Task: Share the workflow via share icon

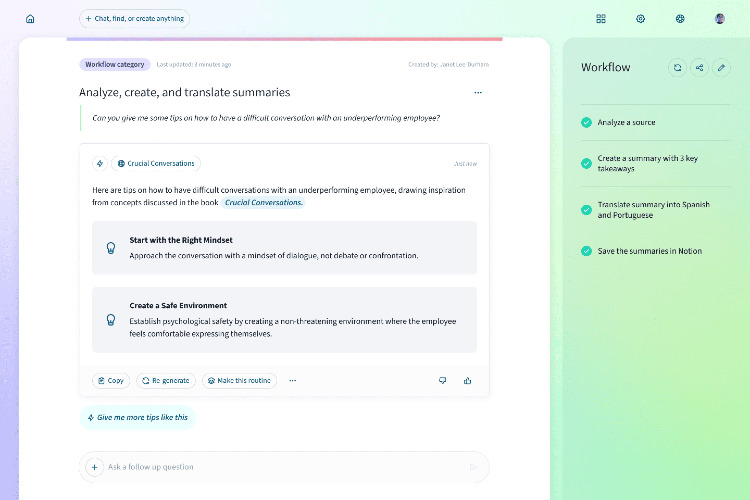Action: click(699, 67)
